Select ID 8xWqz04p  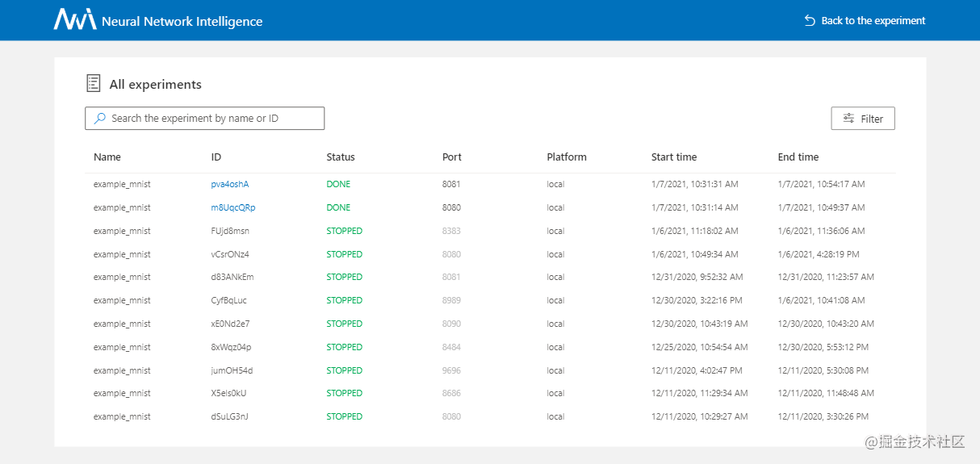pos(231,347)
